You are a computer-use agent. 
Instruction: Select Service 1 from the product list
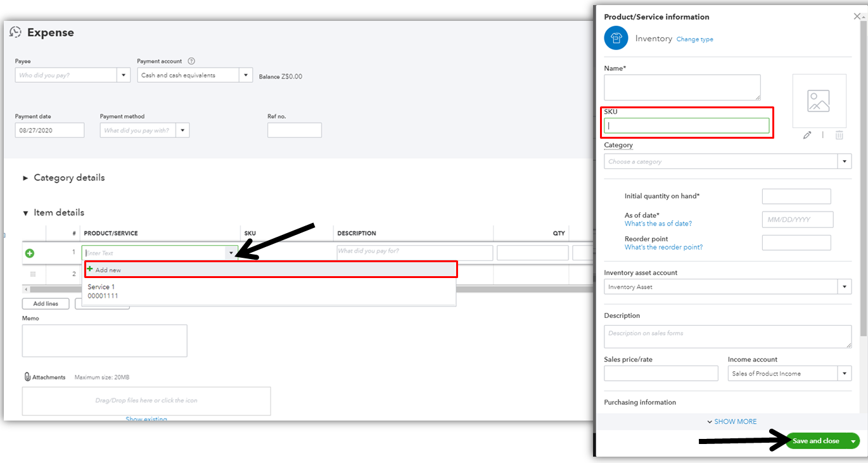269,291
